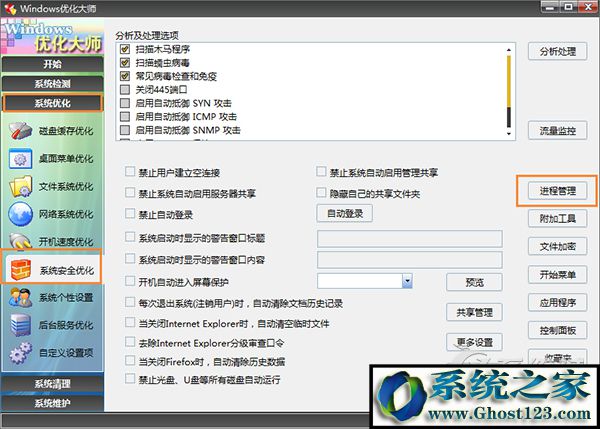
Task: Minimize the Windows优化大师 window
Action: [x=549, y=7]
